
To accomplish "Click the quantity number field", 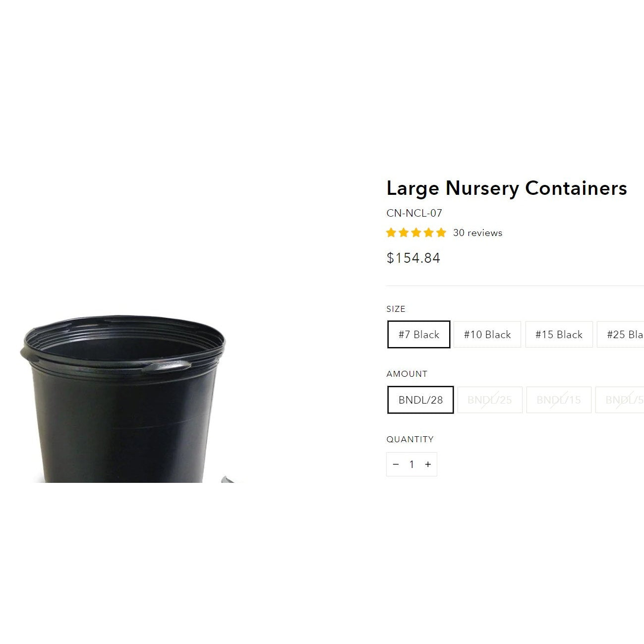I will click(x=411, y=465).
